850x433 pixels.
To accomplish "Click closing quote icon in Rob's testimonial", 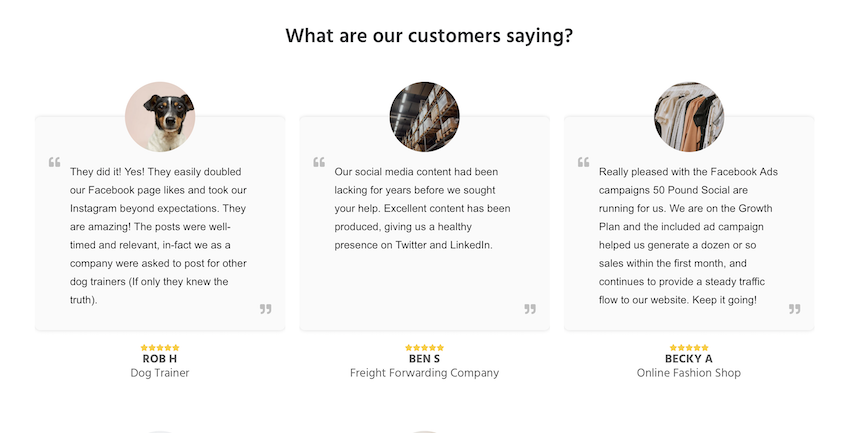I will click(266, 309).
